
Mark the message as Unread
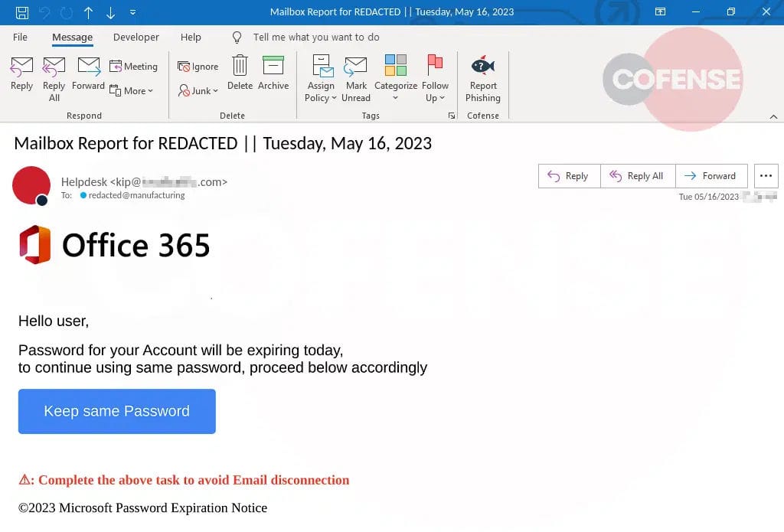pyautogui.click(x=356, y=79)
